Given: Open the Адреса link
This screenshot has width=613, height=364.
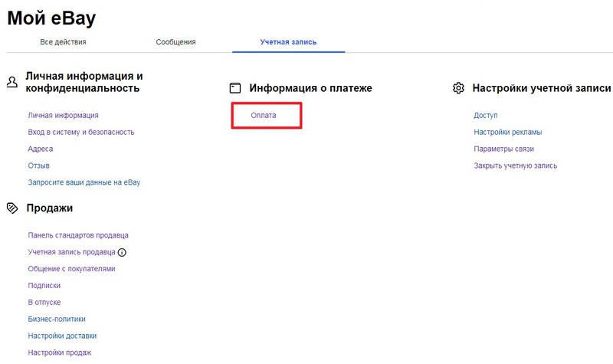Looking at the screenshot, I should click(41, 149).
